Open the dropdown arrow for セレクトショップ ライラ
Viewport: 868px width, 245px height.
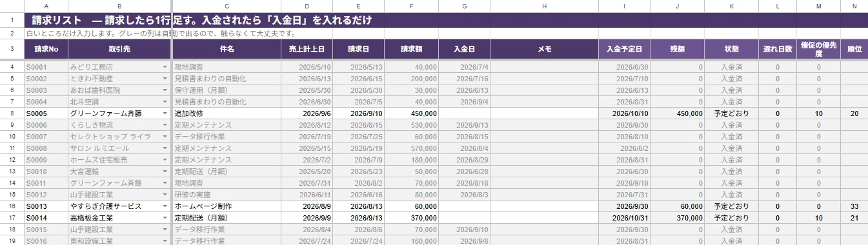pos(165,136)
